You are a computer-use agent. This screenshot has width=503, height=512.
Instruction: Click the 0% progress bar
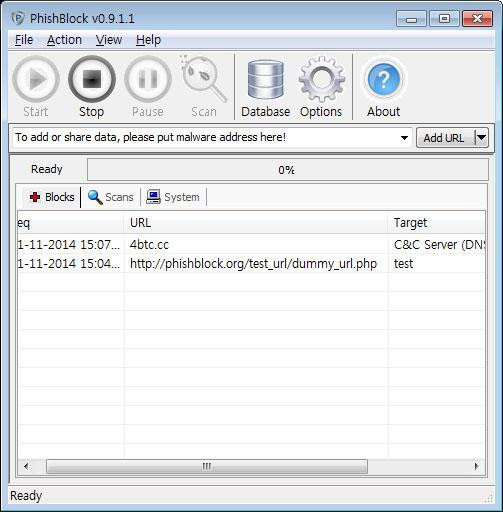[x=288, y=170]
